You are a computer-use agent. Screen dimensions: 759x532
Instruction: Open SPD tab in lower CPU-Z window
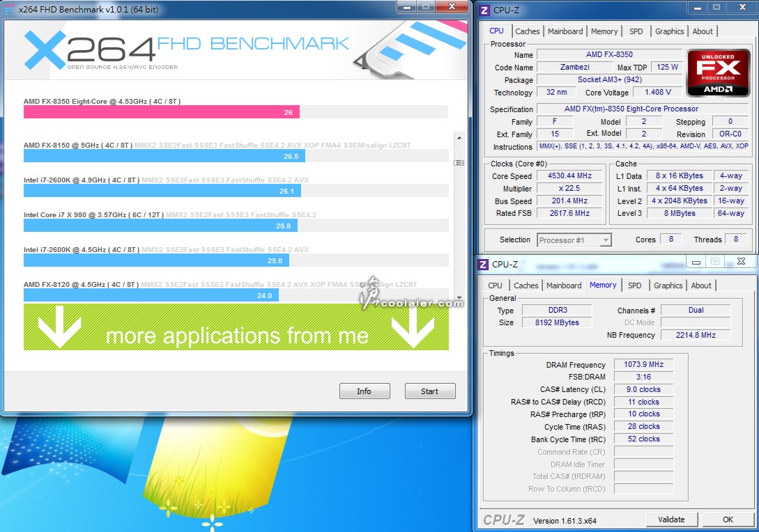coord(635,285)
